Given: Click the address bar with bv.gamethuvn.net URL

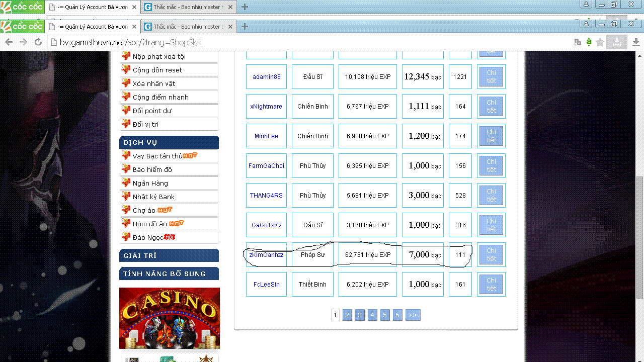Looking at the screenshot, I should click(x=309, y=42).
